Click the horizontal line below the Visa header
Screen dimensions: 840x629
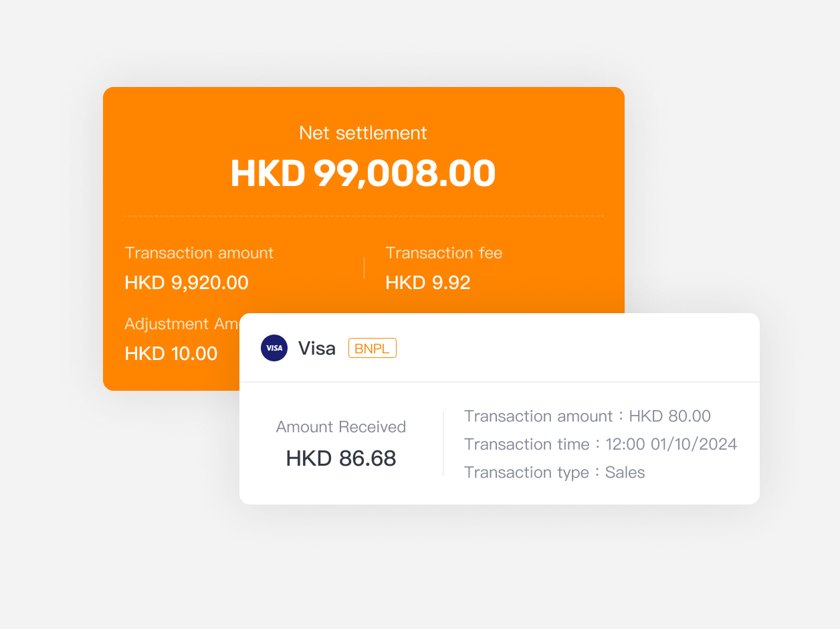point(500,382)
